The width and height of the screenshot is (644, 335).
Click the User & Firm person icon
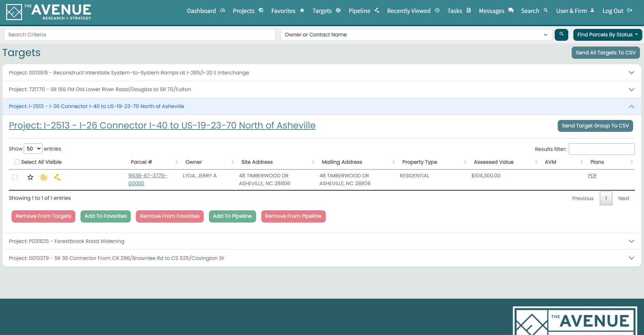click(592, 11)
